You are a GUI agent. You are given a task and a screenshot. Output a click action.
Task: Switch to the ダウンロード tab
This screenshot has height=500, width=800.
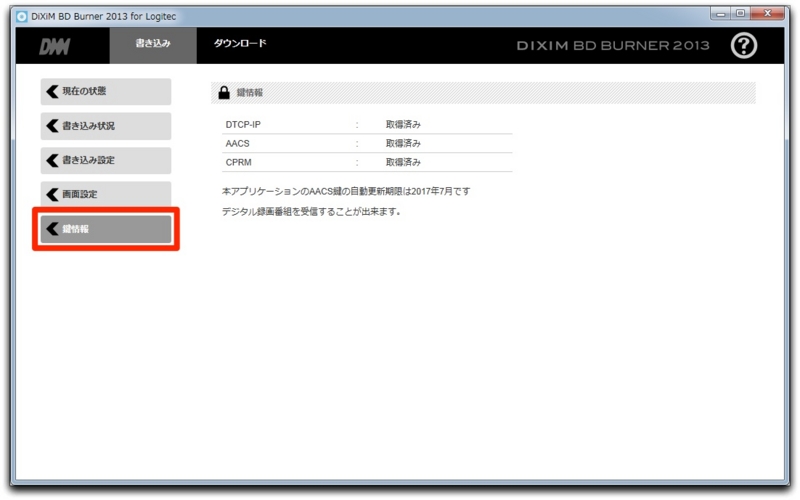[240, 43]
